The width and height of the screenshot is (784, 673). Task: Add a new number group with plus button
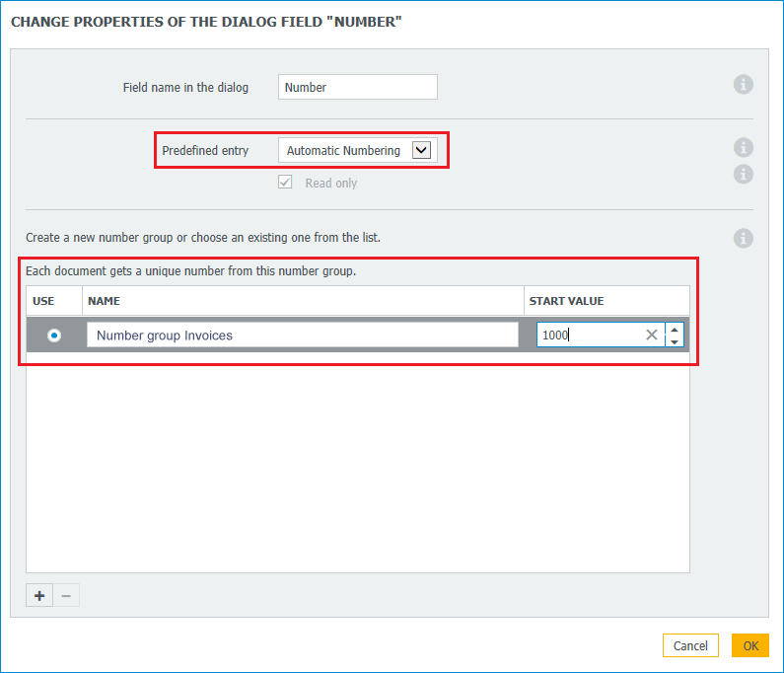click(x=39, y=596)
